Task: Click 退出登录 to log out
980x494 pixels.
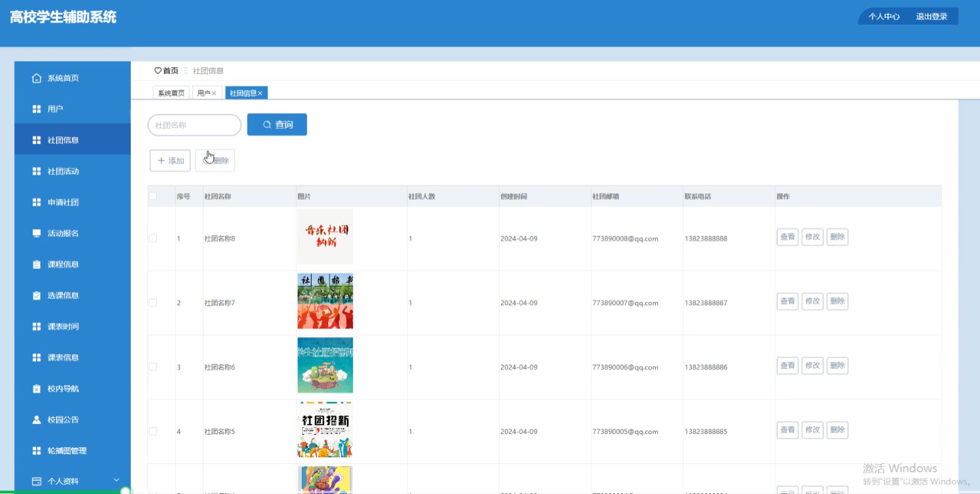Action: pos(931,17)
